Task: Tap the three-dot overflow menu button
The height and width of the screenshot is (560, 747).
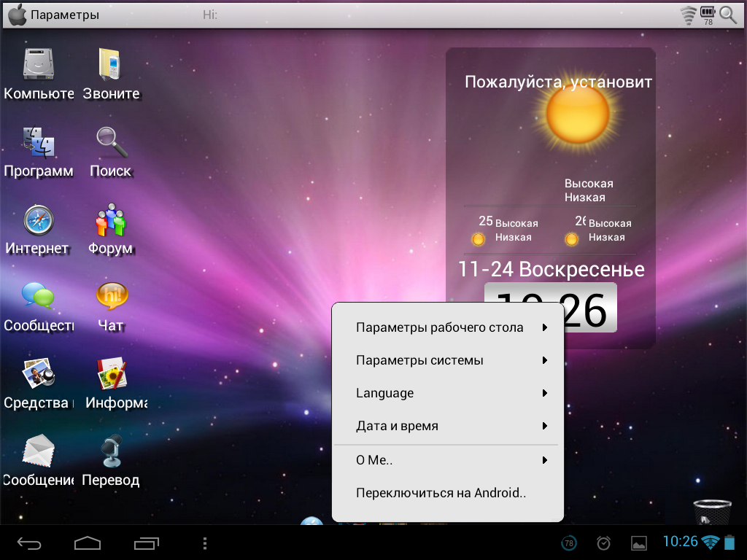Action: [x=205, y=542]
